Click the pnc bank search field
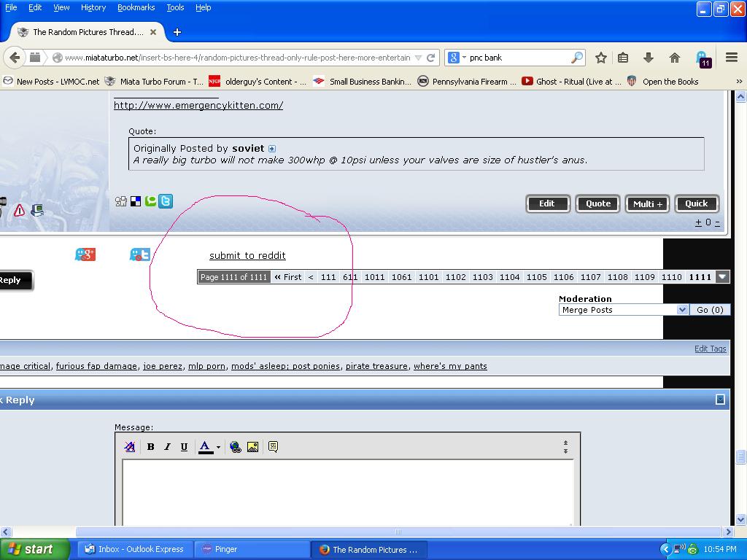 (519, 58)
